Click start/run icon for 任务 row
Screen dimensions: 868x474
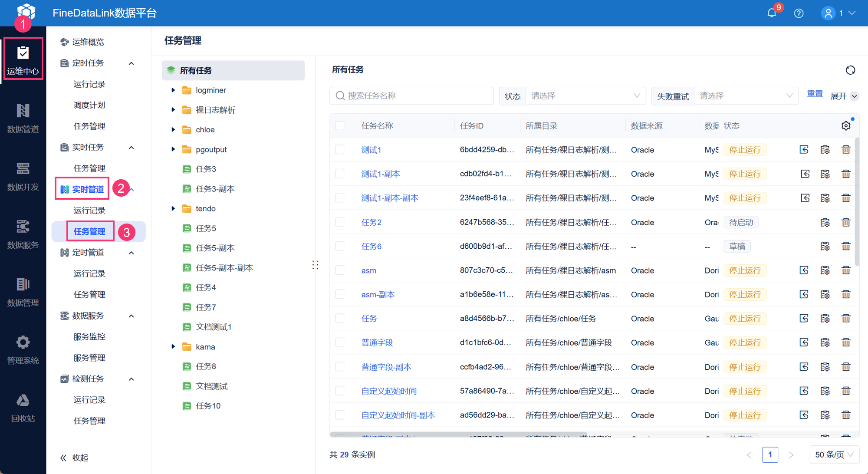coord(804,319)
